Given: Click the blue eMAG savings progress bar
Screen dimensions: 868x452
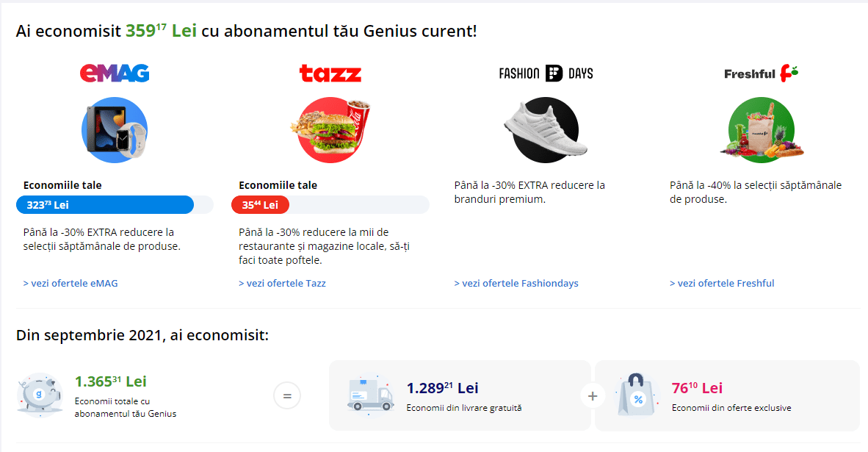Looking at the screenshot, I should pos(105,205).
